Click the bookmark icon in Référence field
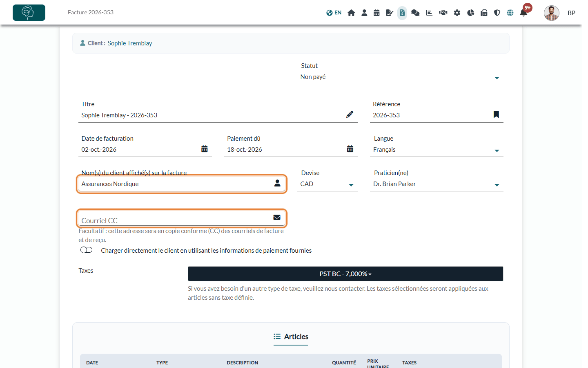 pyautogui.click(x=496, y=114)
